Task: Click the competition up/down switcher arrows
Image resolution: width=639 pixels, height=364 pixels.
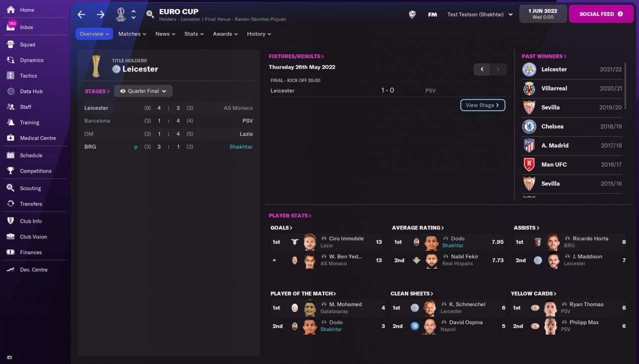Action: (133, 14)
